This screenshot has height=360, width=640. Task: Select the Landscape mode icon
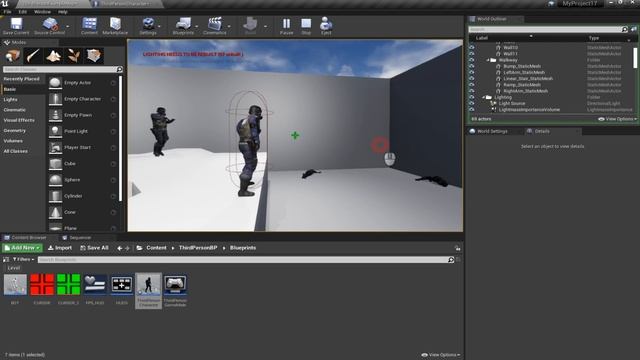coord(53,56)
